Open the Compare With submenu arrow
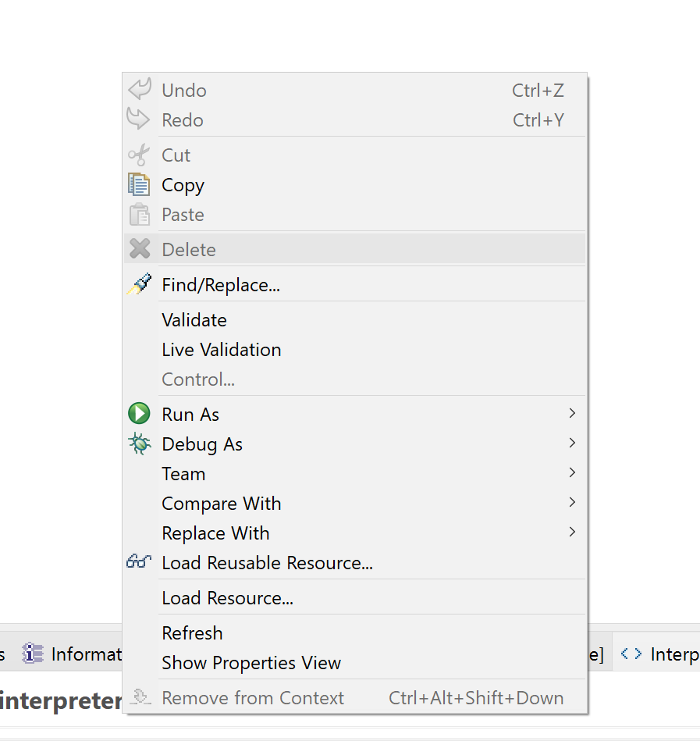The width and height of the screenshot is (700, 741). (x=572, y=502)
